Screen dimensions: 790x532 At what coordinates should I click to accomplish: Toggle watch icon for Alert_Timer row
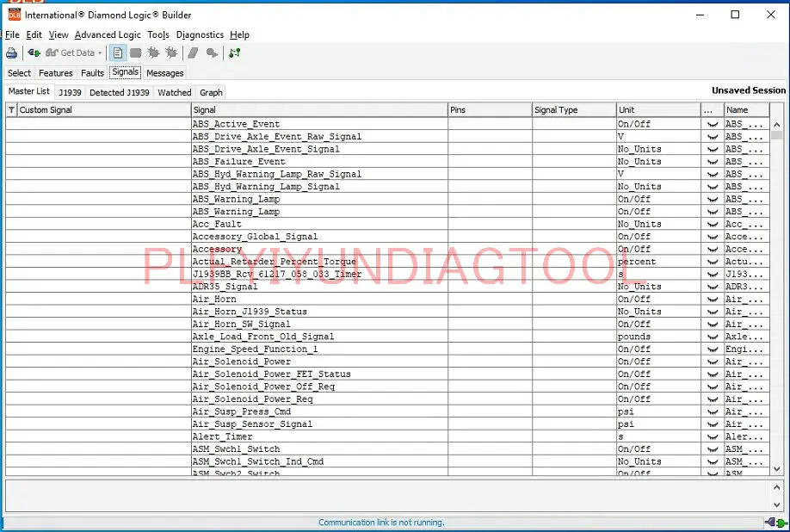tap(713, 436)
